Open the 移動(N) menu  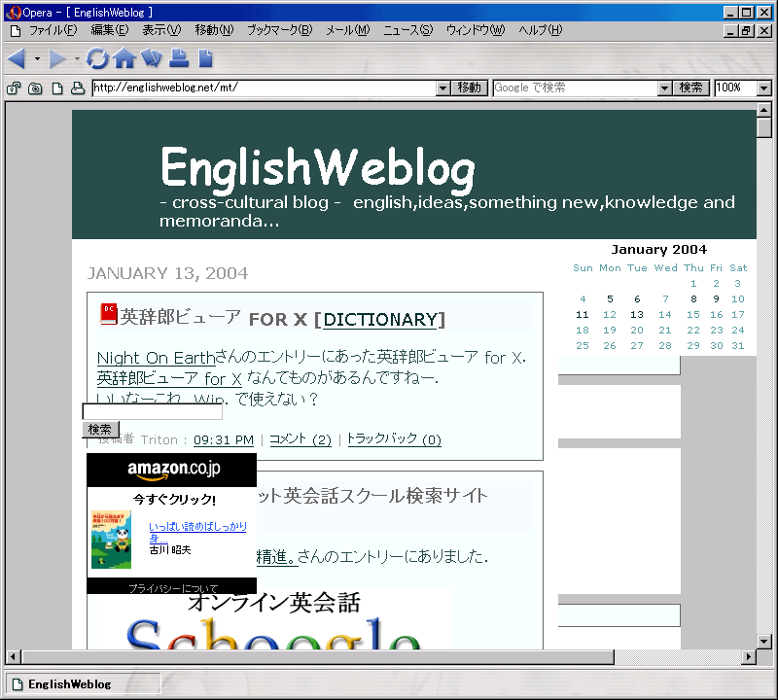[x=214, y=30]
